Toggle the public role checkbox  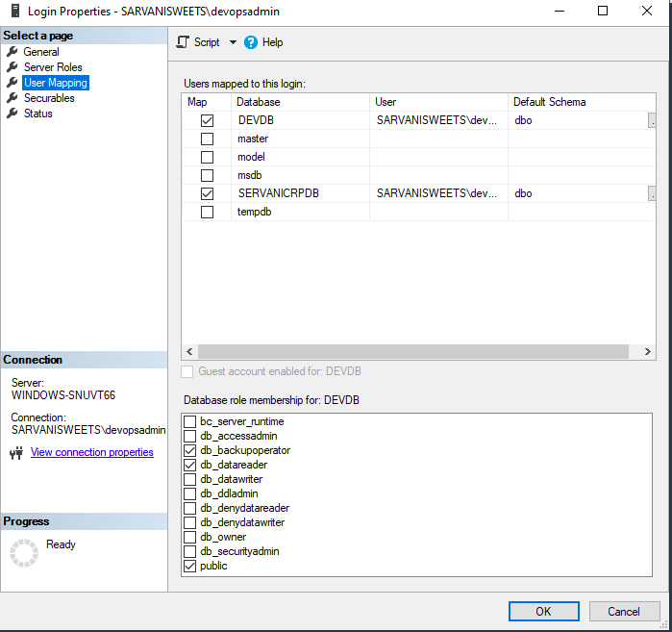point(189,566)
